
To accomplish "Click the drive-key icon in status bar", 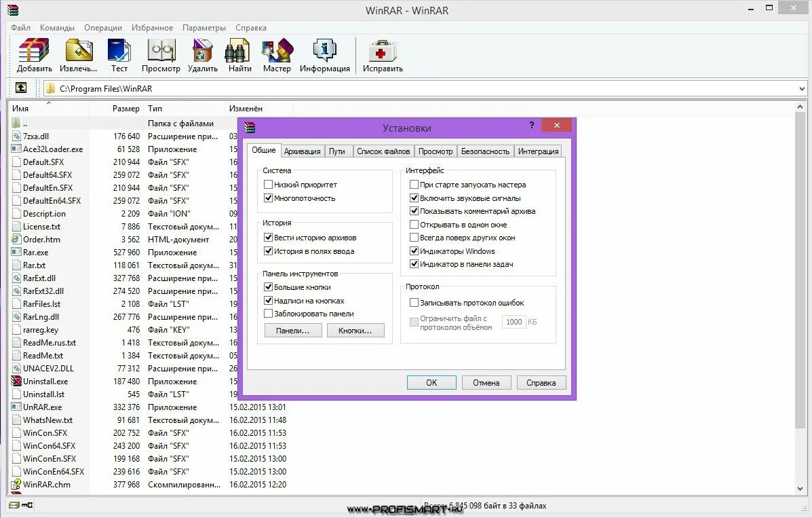I will coord(21,505).
